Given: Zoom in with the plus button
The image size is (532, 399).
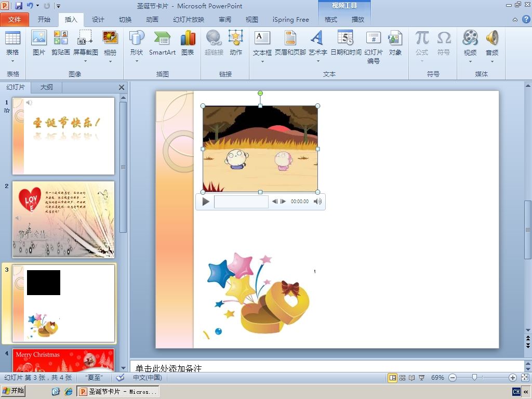Looking at the screenshot, I should coord(513,378).
